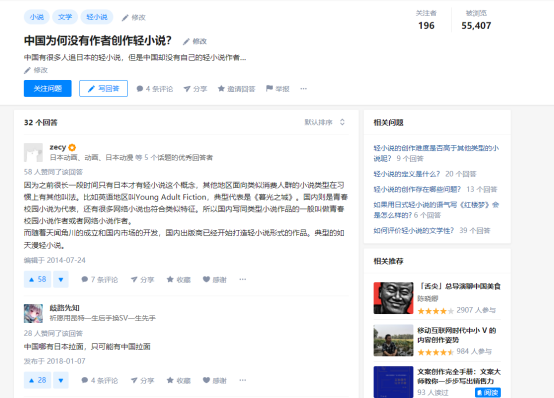The height and width of the screenshot is (398, 554).
Task: Click 58 人赞同了该回答 text
Action: click(x=53, y=172)
